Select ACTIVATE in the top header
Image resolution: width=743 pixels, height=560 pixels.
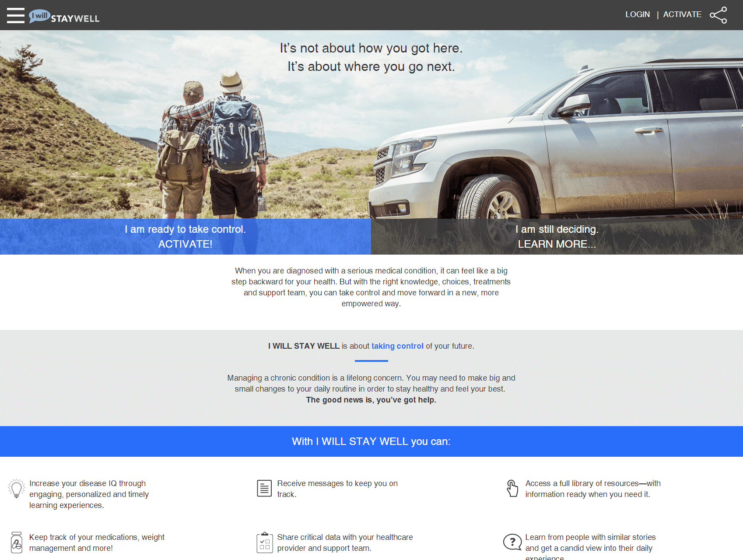682,14
